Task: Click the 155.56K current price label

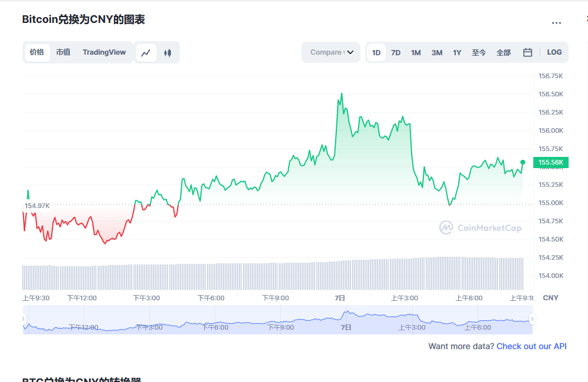Action: click(x=550, y=163)
